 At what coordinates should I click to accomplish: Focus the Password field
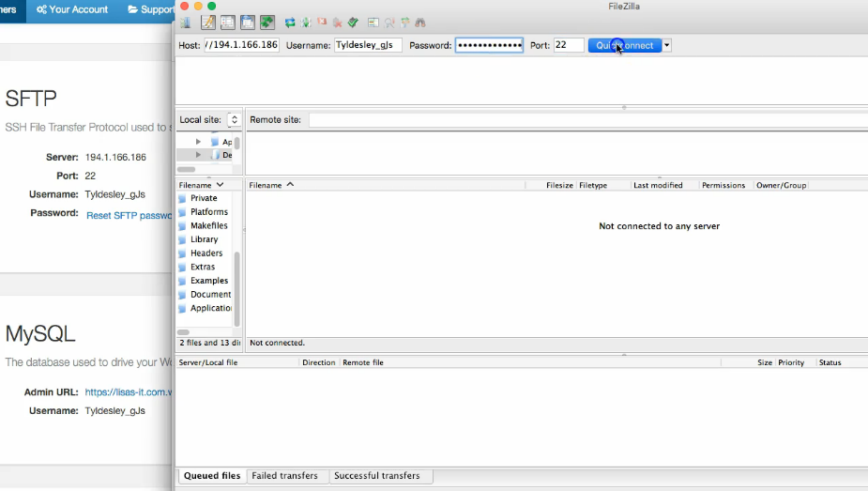click(x=489, y=45)
